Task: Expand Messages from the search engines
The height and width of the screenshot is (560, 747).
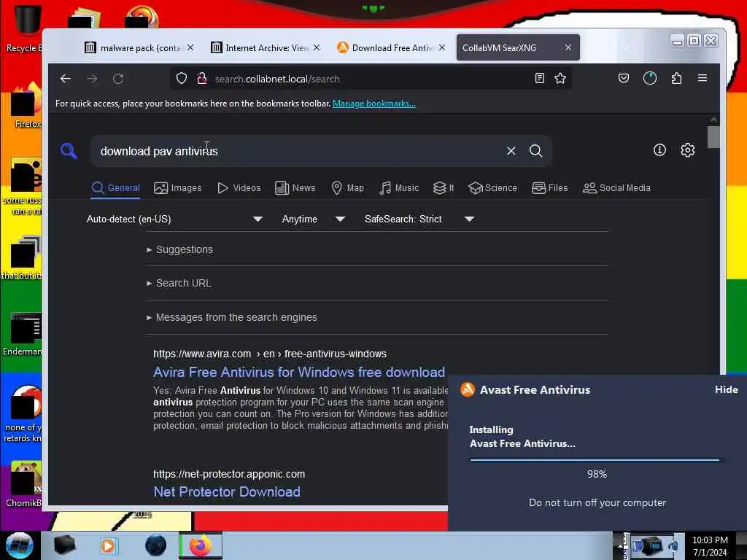Action: pyautogui.click(x=231, y=317)
